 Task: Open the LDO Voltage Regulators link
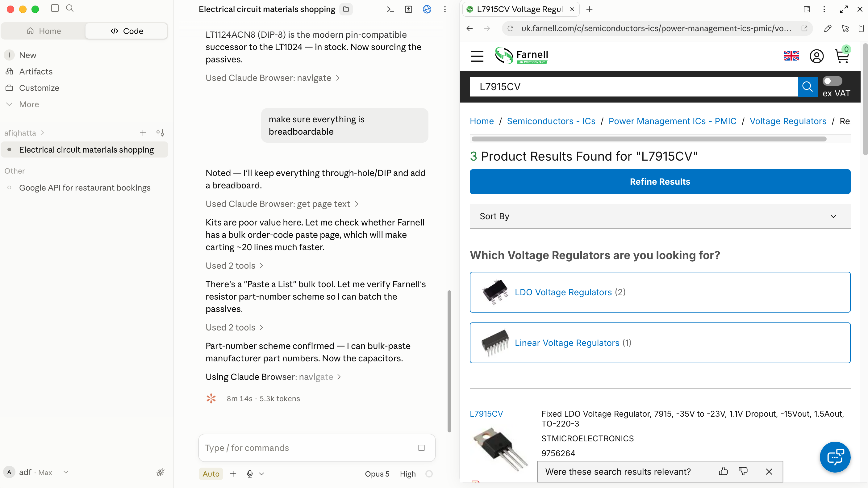563,292
